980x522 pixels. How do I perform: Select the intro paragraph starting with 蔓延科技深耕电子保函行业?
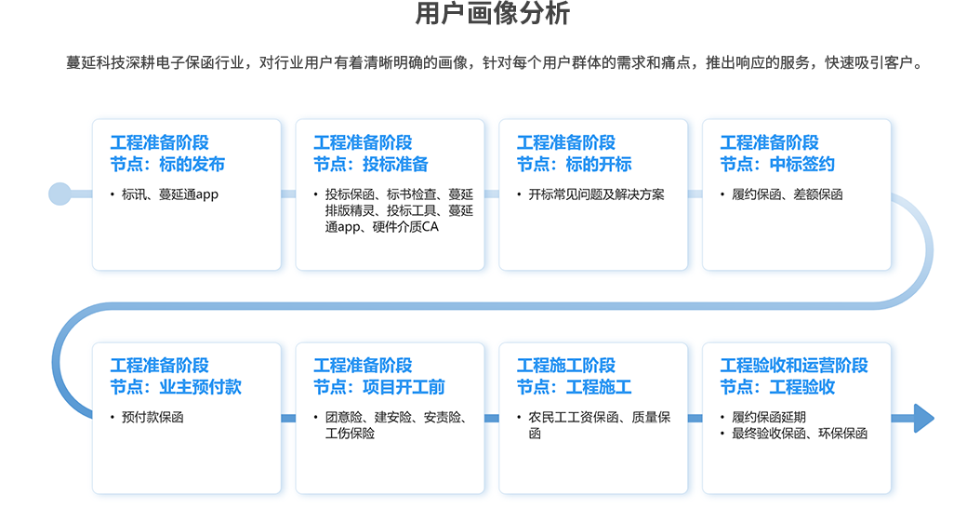click(x=496, y=63)
